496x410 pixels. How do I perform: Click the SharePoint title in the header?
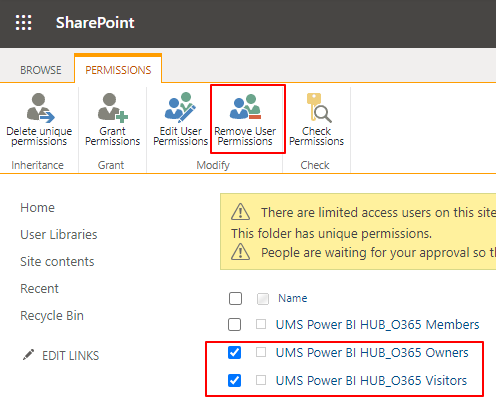[95, 23]
